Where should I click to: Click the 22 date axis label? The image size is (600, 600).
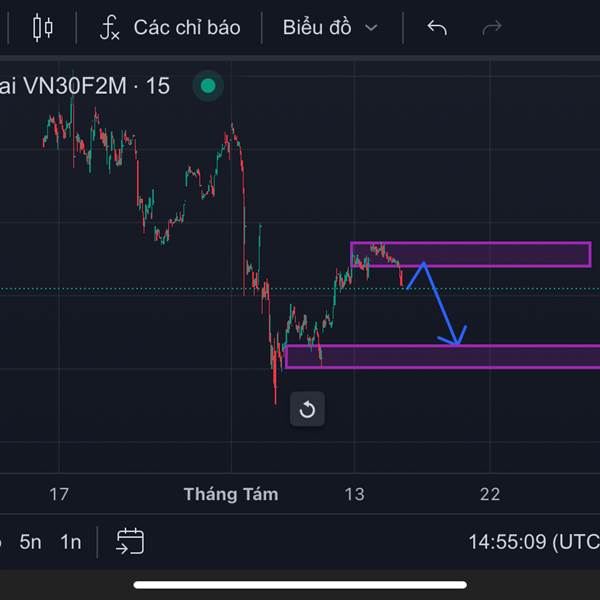pos(490,494)
